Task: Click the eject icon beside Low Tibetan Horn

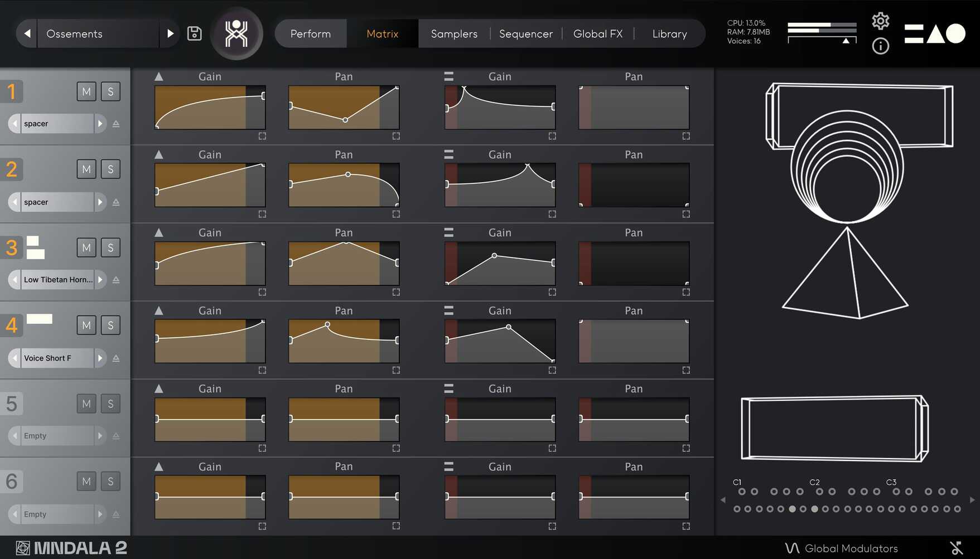Action: pos(116,280)
